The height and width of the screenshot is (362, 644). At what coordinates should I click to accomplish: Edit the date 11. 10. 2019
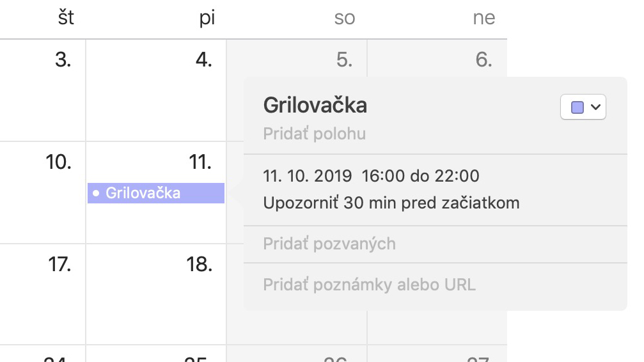(x=307, y=176)
